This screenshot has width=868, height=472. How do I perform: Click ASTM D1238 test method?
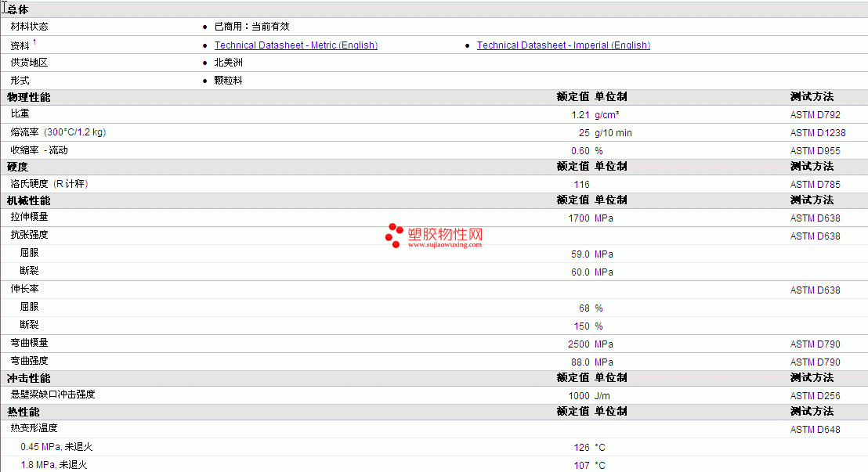coord(818,133)
